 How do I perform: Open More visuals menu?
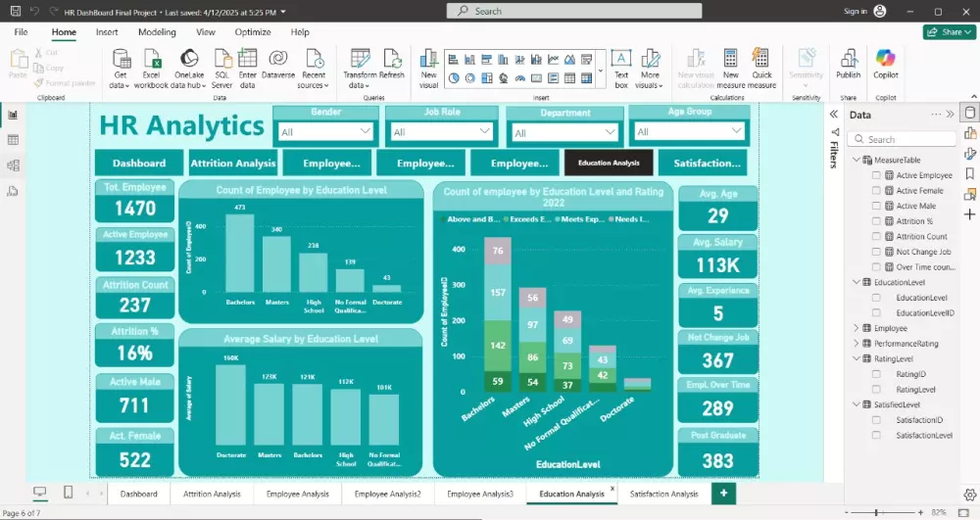pos(650,69)
